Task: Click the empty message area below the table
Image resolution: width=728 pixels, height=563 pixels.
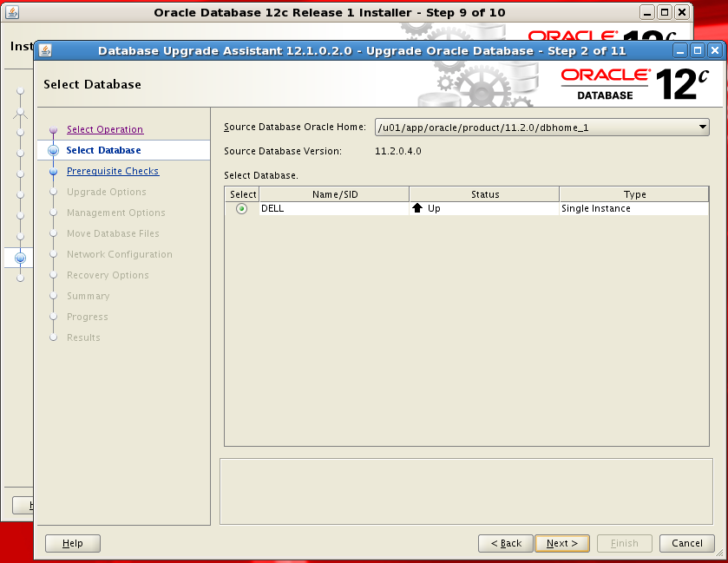Action: pyautogui.click(x=466, y=492)
